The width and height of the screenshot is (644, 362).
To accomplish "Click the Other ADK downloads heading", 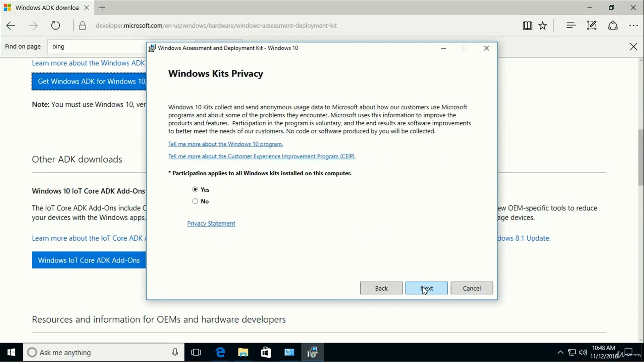I will coord(77,159).
